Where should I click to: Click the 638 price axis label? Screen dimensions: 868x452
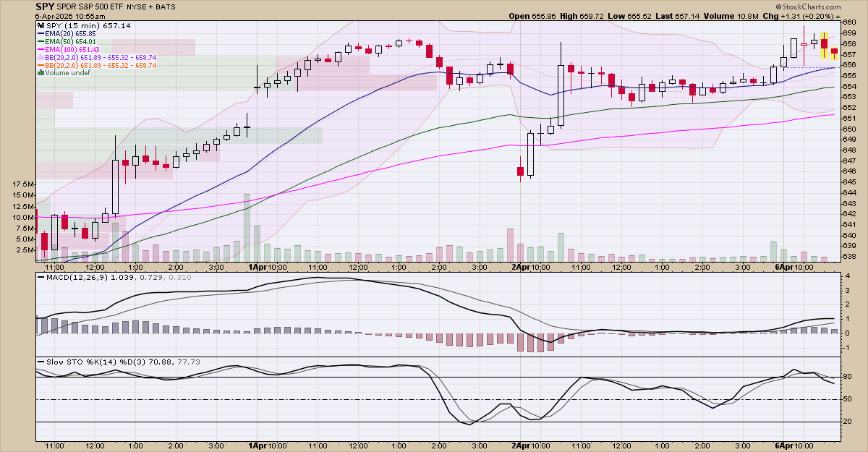pyautogui.click(x=851, y=256)
